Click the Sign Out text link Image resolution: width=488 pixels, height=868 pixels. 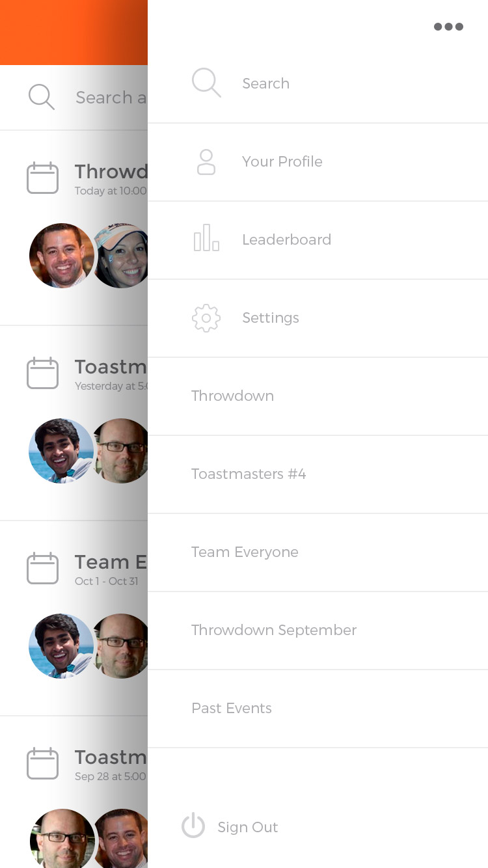[x=247, y=827]
